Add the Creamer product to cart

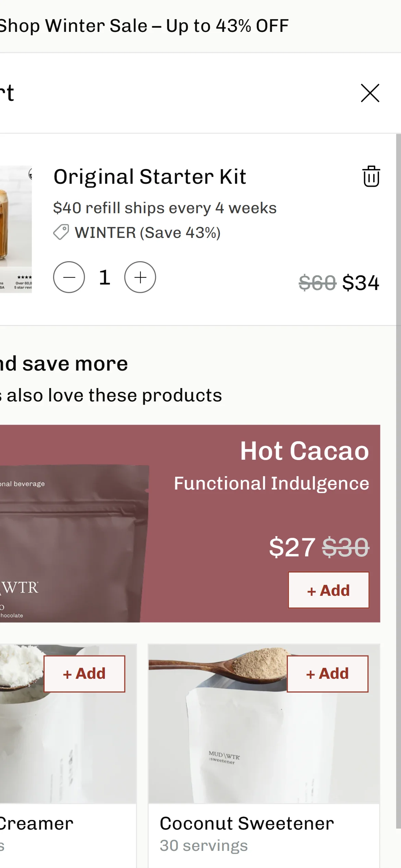click(x=84, y=674)
